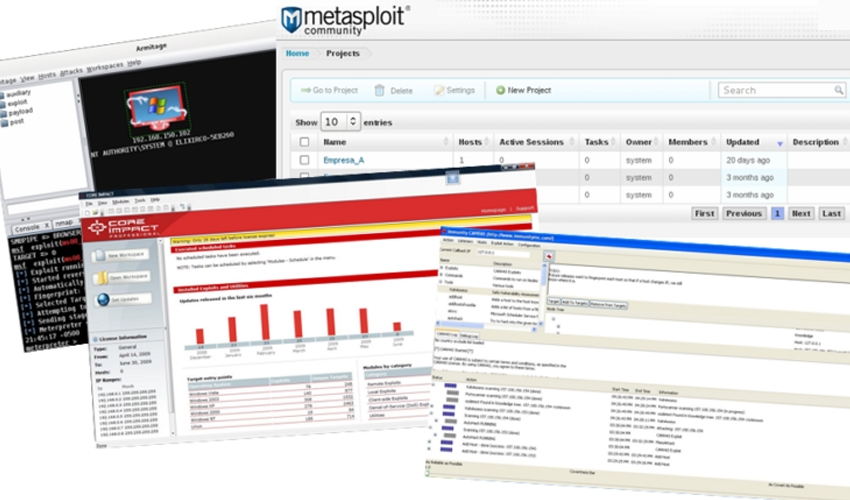Go to the Home breadcrumb in Metasploit
The width and height of the screenshot is (850, 500).
tap(297, 53)
